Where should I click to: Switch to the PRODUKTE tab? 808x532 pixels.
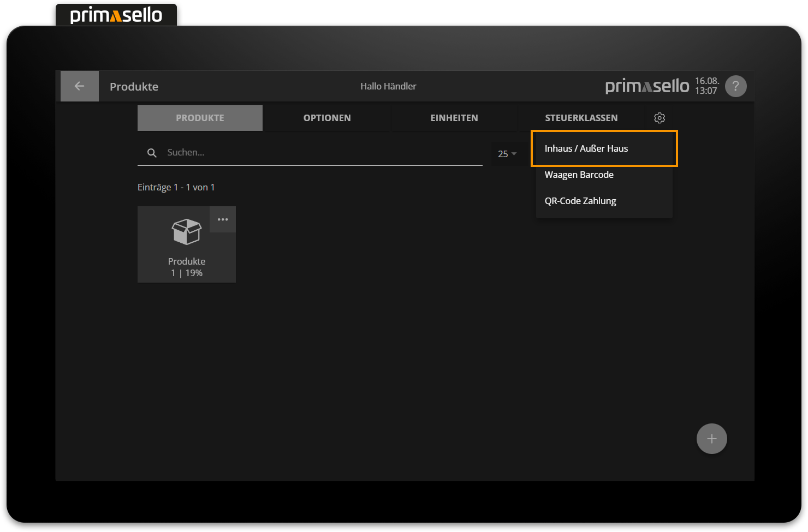click(200, 118)
